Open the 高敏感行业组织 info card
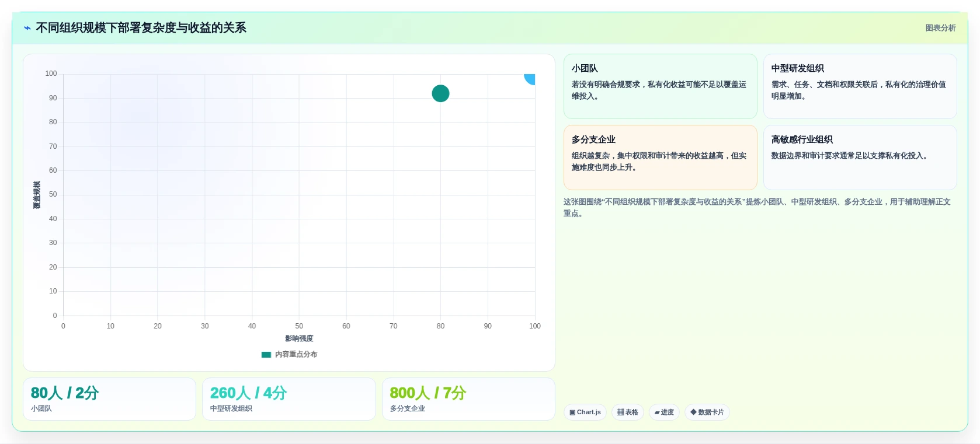980x444 pixels. click(860, 158)
